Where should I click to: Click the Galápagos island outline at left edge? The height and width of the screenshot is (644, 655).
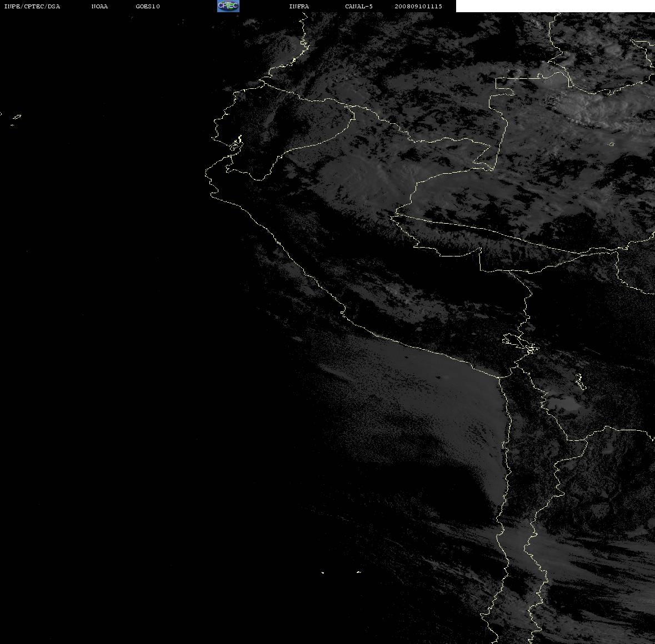[16, 117]
